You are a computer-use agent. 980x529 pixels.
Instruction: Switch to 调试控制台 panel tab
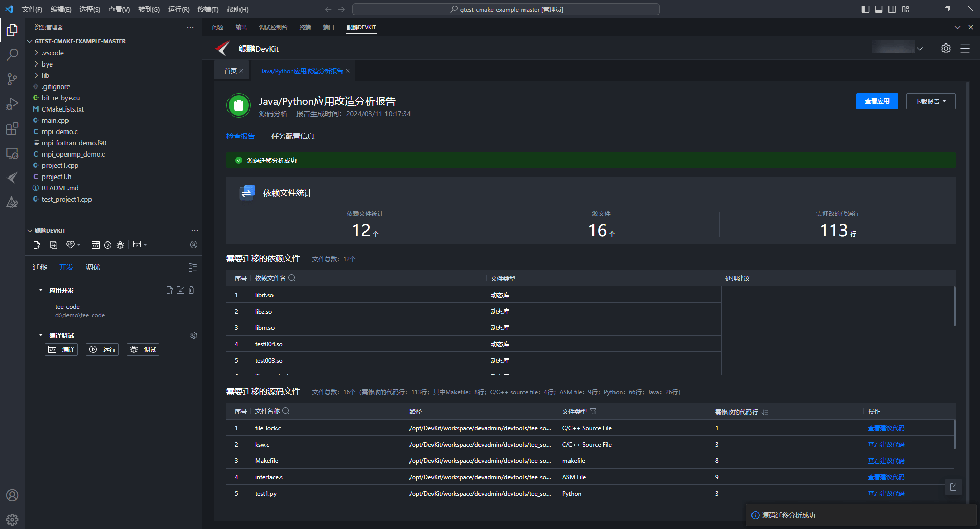[x=273, y=27]
